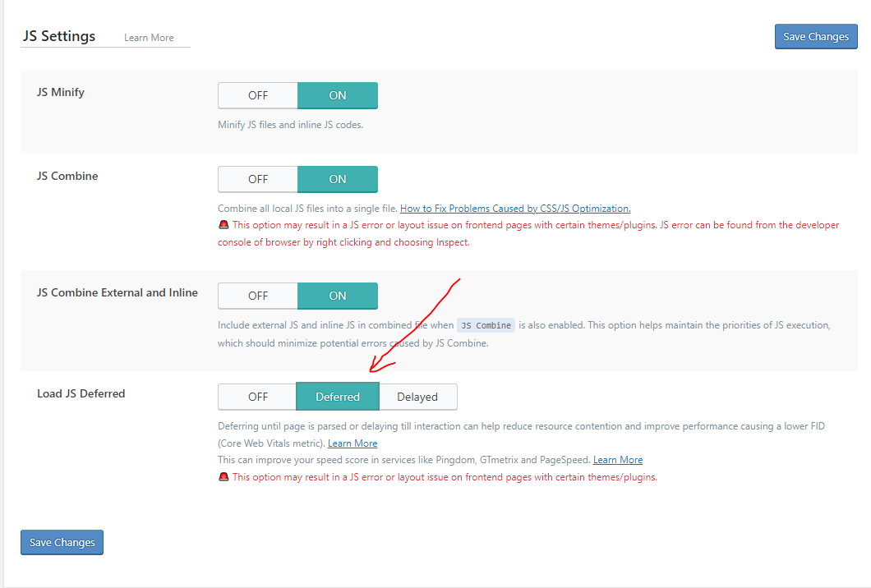Turn on JS Combine External and Inline

pyautogui.click(x=338, y=296)
